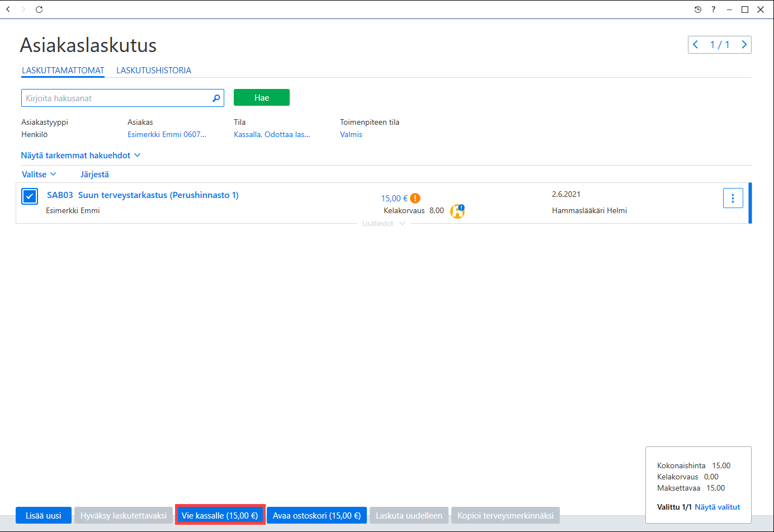Click the green Hae button
This screenshot has width=774, height=532.
(262, 97)
